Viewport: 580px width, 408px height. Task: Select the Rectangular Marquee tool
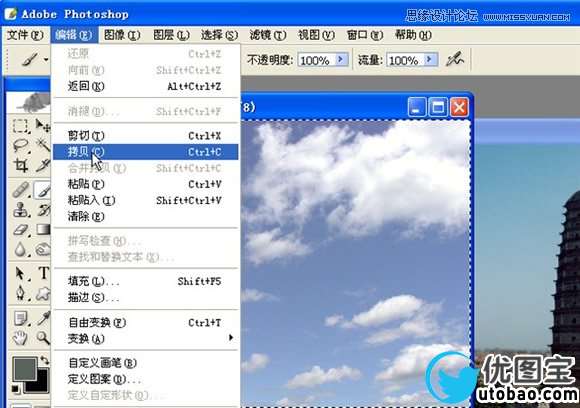(20, 126)
